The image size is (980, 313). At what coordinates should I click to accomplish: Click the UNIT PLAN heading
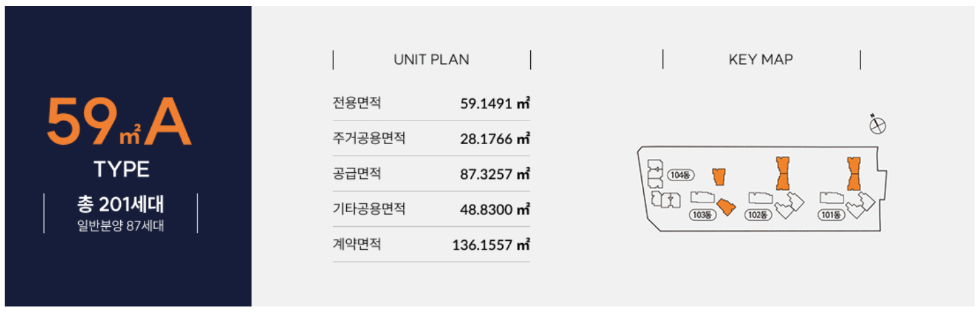432,59
